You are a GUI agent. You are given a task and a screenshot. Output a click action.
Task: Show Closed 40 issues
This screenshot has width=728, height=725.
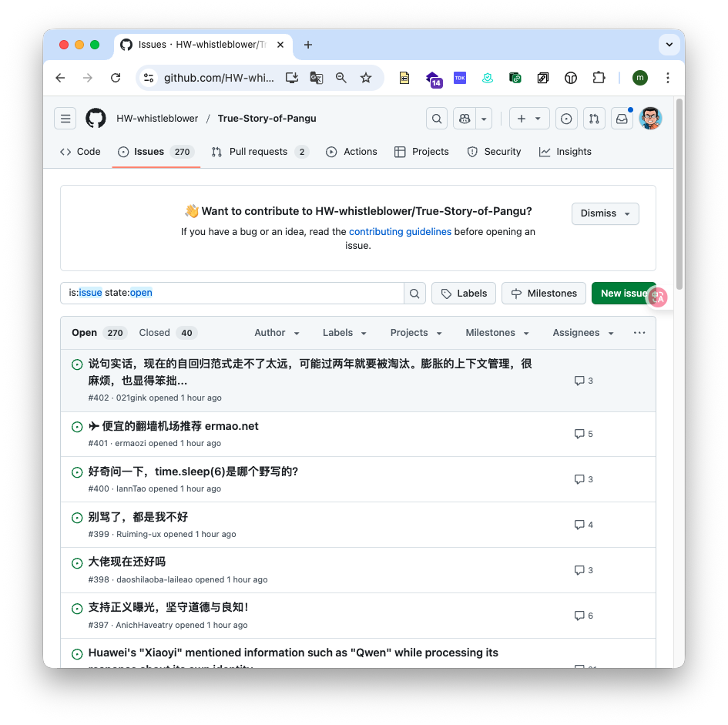tap(168, 333)
